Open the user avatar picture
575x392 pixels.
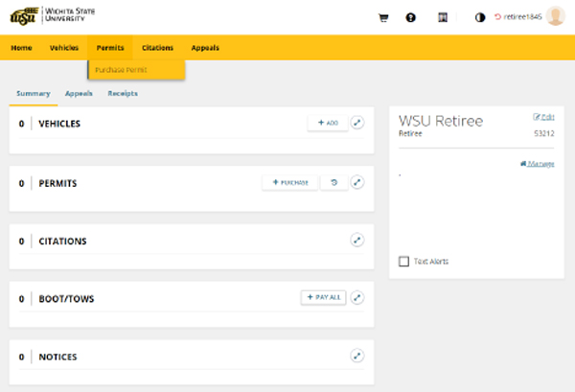[x=555, y=16]
